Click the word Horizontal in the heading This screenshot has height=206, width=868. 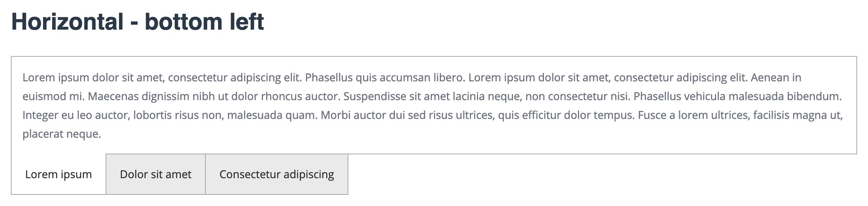[68, 22]
